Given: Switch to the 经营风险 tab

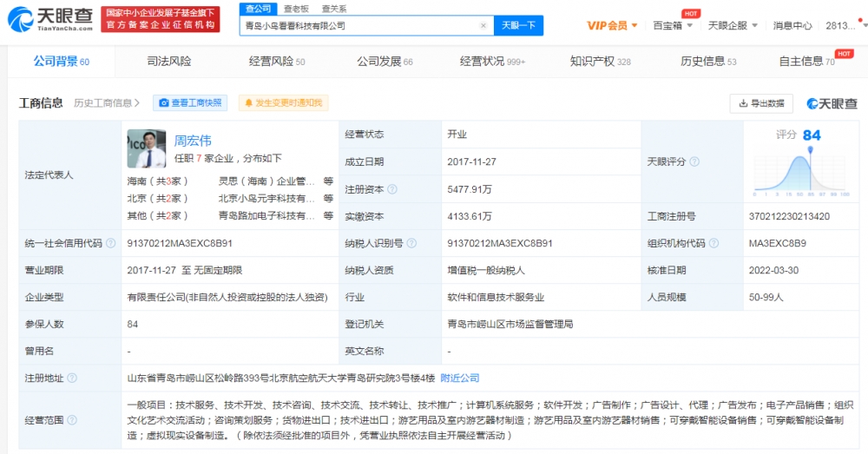Looking at the screenshot, I should point(276,61).
